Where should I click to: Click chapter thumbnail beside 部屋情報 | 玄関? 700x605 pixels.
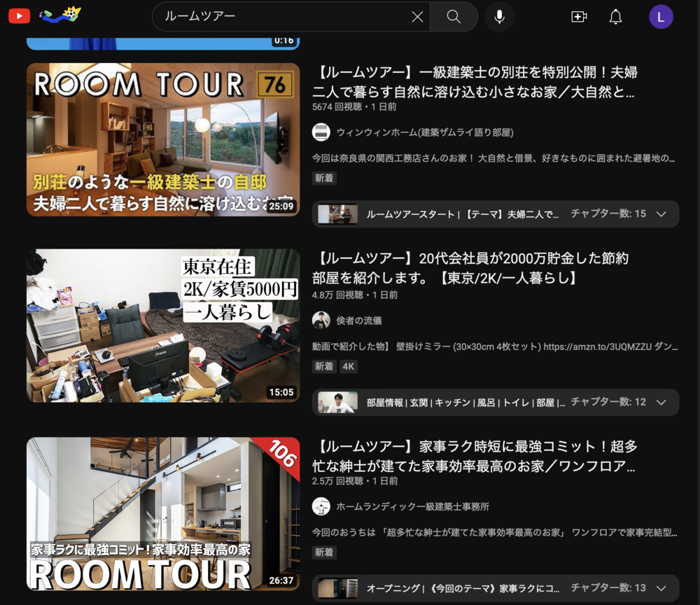(x=337, y=403)
